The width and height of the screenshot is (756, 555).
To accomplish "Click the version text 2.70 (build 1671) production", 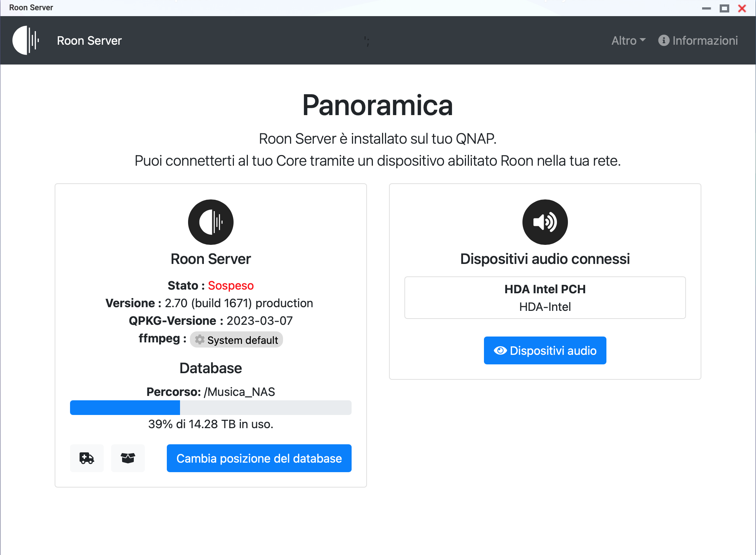I will (239, 303).
